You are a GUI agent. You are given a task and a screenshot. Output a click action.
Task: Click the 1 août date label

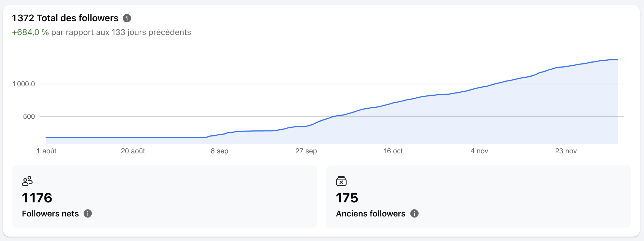[46, 151]
